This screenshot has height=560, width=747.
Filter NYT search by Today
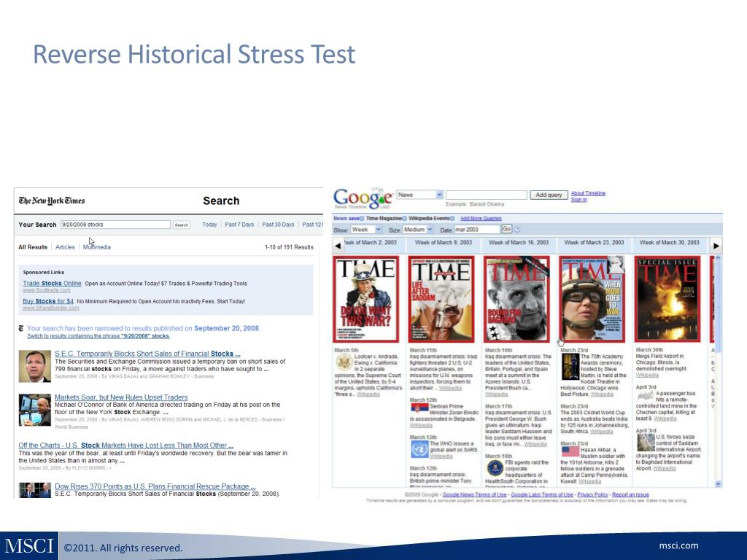[x=209, y=225]
